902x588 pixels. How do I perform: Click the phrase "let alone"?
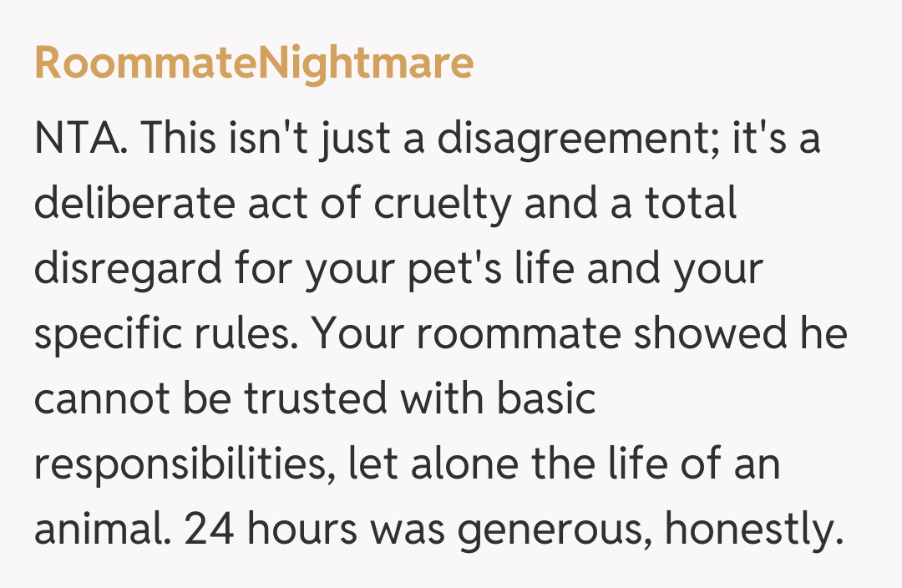pyautogui.click(x=414, y=465)
